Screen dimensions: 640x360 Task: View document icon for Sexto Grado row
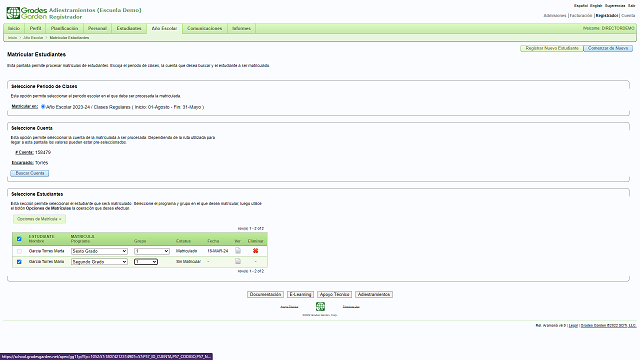pos(238,251)
